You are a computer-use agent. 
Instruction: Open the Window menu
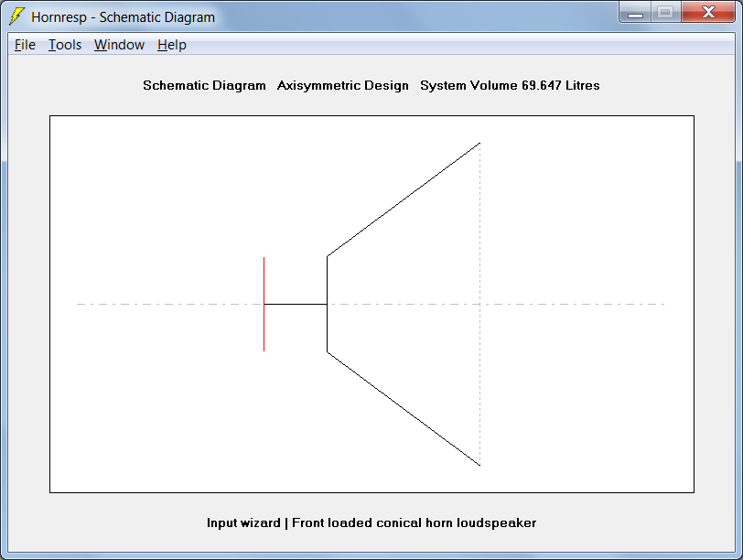[119, 45]
